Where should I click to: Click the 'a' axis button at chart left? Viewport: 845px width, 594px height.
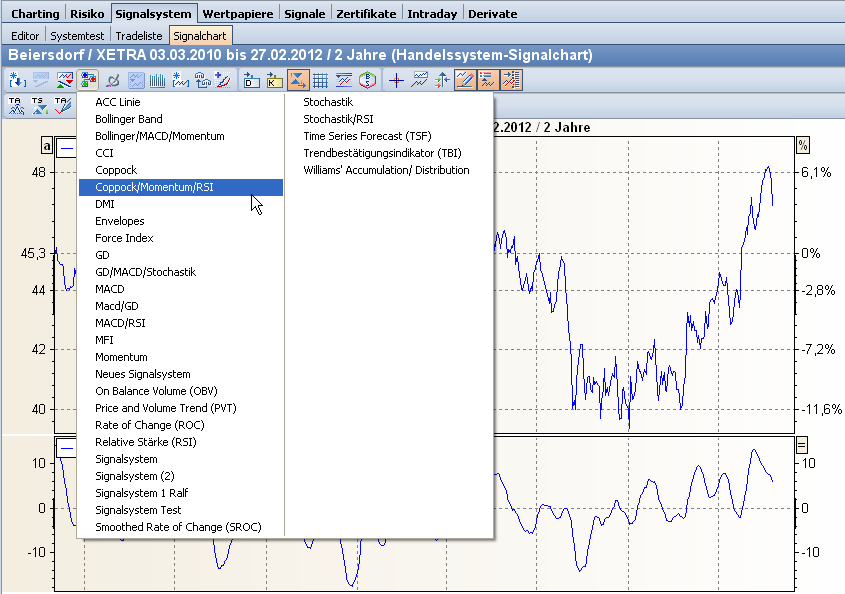(46, 146)
